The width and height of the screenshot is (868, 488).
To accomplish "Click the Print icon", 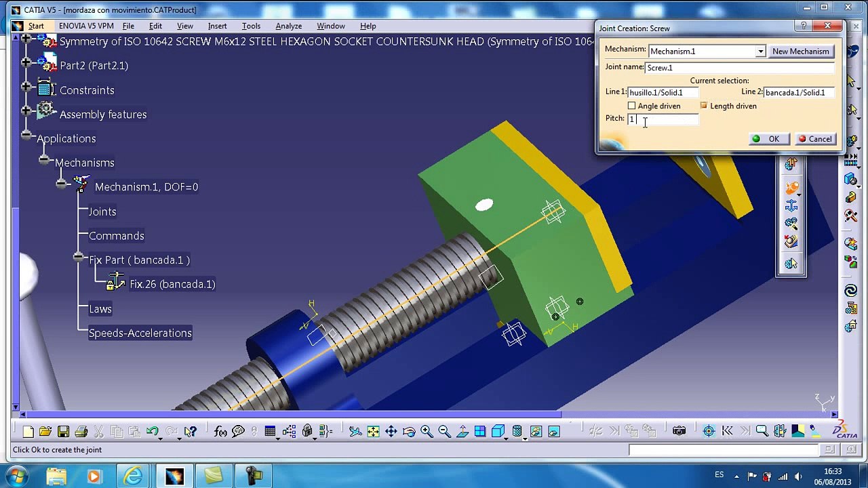I will click(x=81, y=431).
